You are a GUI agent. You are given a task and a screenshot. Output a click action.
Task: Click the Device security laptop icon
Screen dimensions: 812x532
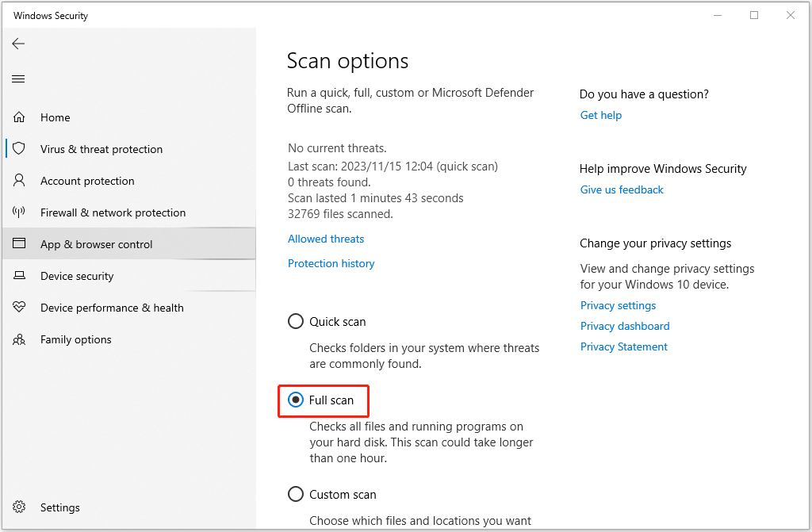click(19, 276)
